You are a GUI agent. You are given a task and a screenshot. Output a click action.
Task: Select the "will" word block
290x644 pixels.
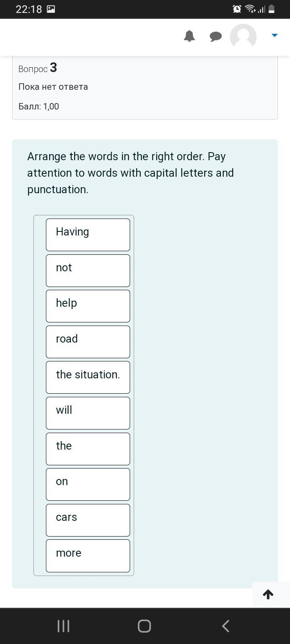click(88, 413)
